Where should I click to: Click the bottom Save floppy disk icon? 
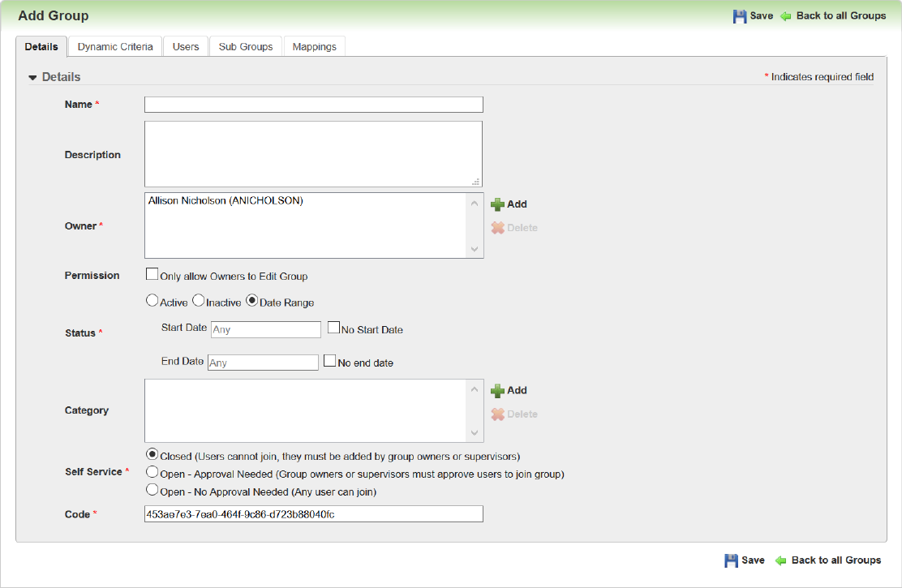tap(731, 560)
